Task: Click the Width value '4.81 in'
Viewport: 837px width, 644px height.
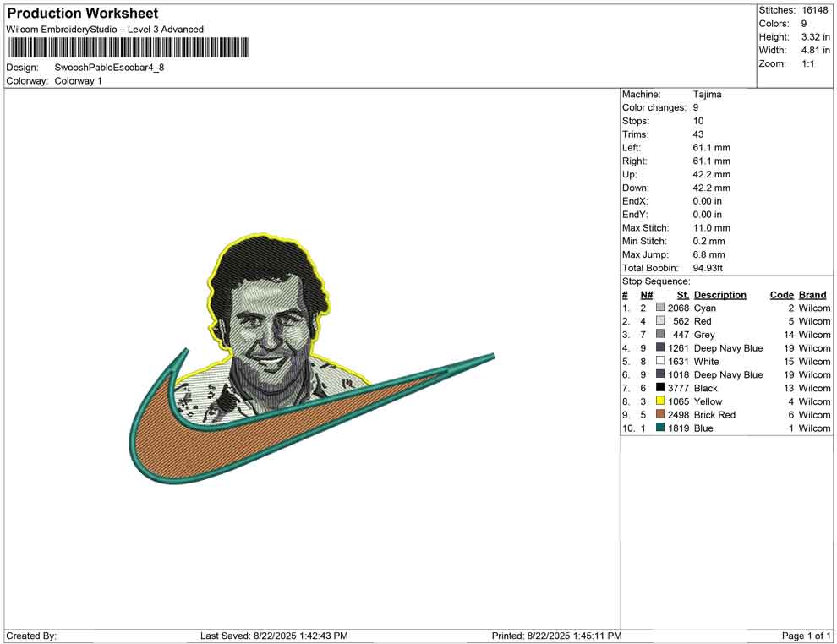Action: [816, 50]
